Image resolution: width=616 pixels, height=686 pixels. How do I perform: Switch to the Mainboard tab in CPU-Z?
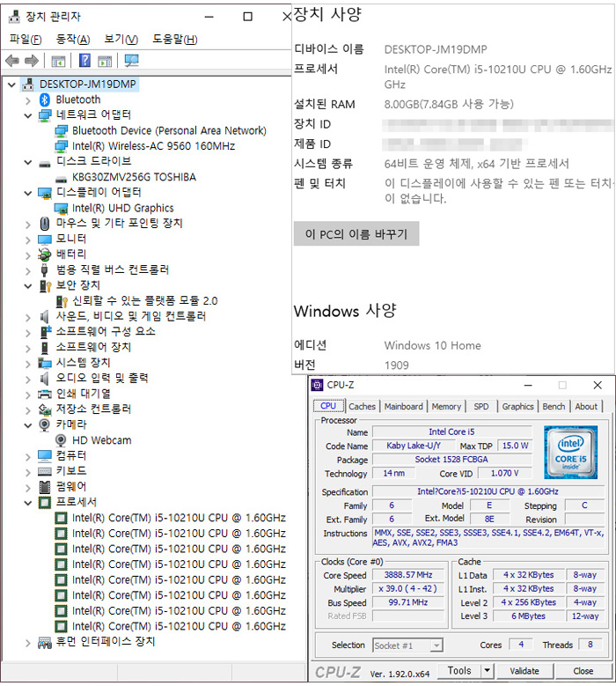click(x=404, y=407)
